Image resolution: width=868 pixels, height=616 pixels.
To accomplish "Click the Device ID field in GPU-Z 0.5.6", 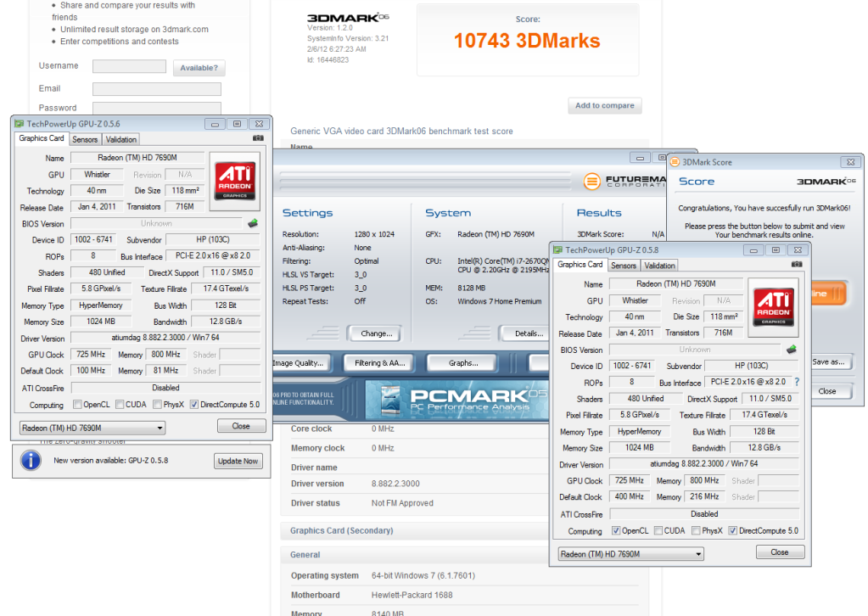I will tap(93, 239).
